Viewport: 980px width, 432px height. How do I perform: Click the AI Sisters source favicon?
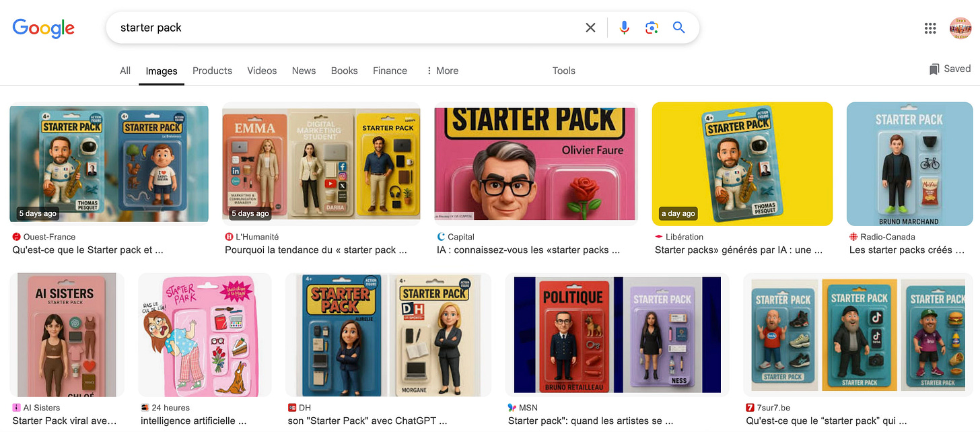tap(16, 408)
